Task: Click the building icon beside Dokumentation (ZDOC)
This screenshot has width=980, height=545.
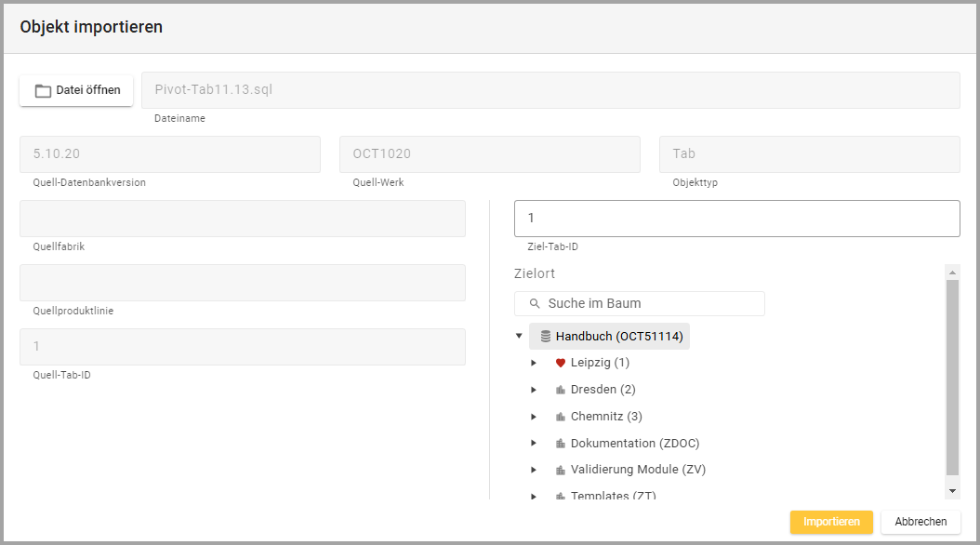Action: point(560,444)
